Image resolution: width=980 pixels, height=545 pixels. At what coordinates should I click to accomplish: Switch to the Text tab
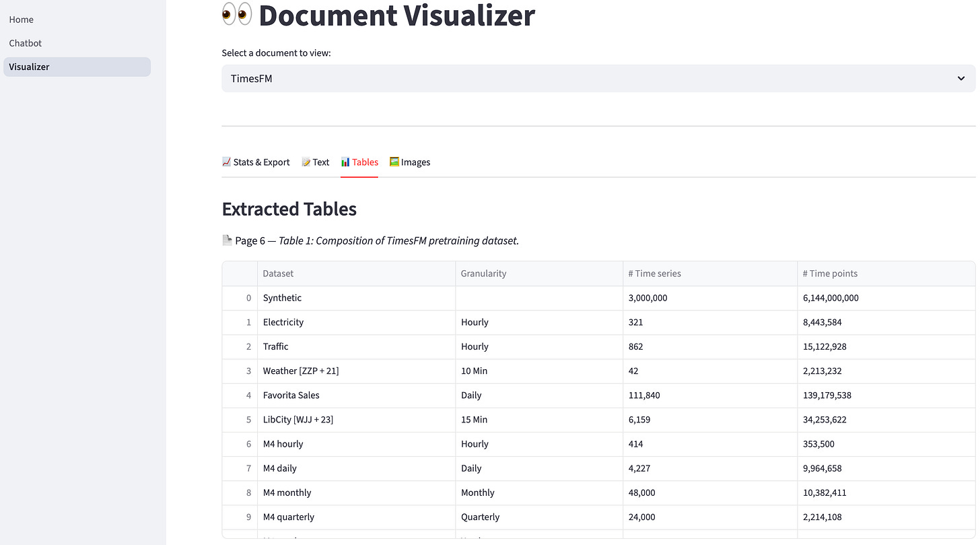coord(315,162)
